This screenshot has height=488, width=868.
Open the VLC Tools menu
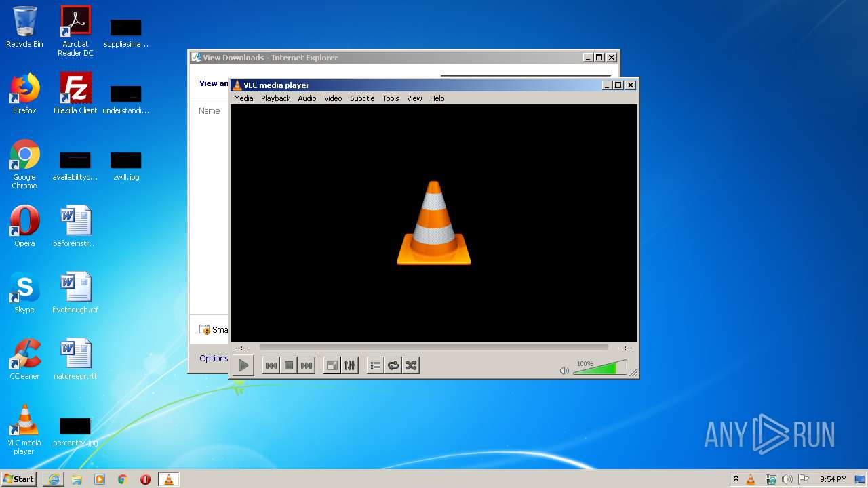[x=391, y=98]
